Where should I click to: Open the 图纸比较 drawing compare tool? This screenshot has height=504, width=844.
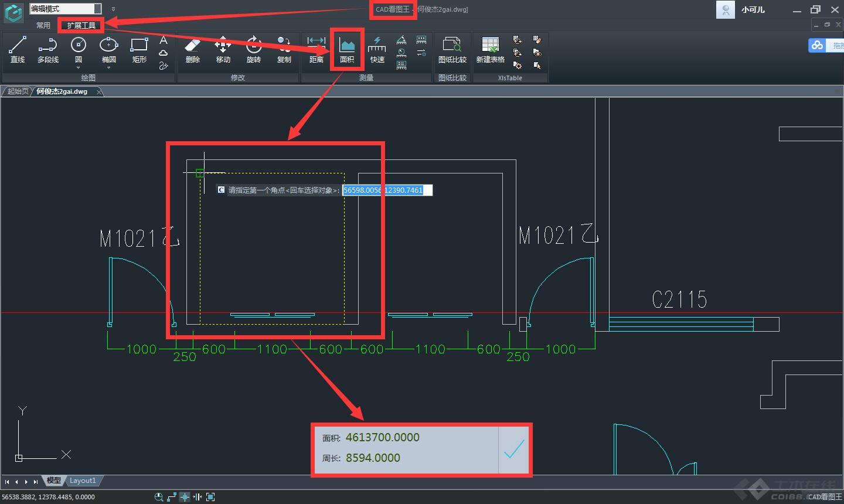point(452,50)
